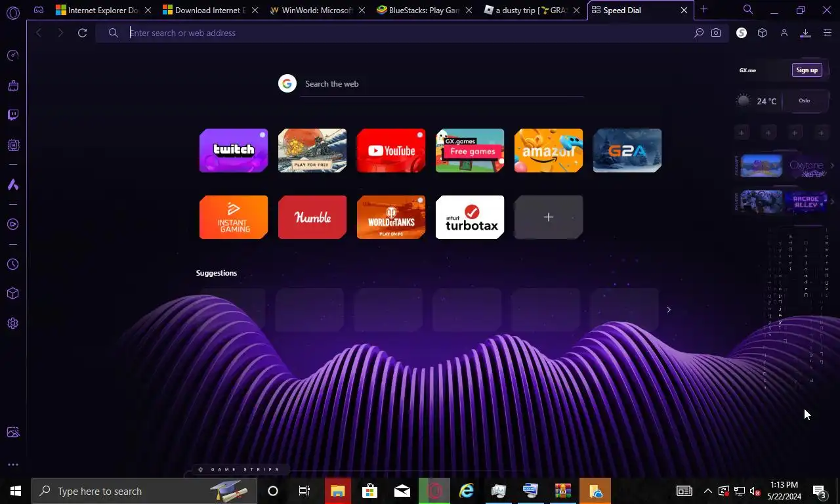
Task: Click the Oslo weather location
Action: point(804,100)
